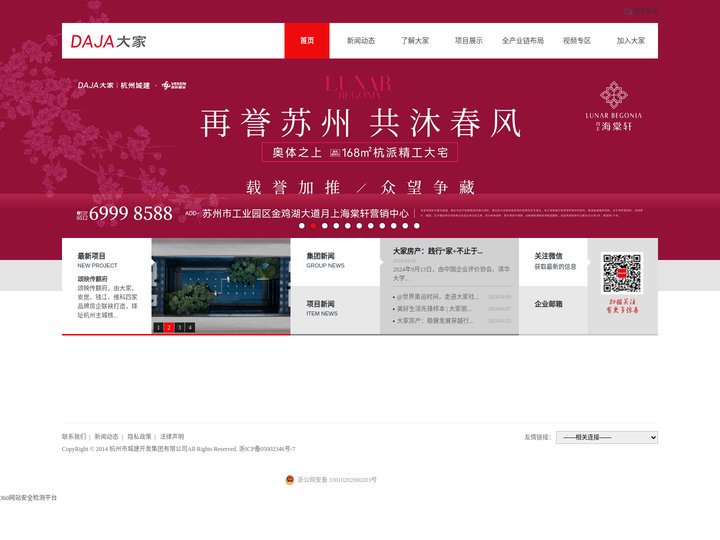Select the first banner carousel dot
Screen dimensions: 720x540
(x=302, y=226)
